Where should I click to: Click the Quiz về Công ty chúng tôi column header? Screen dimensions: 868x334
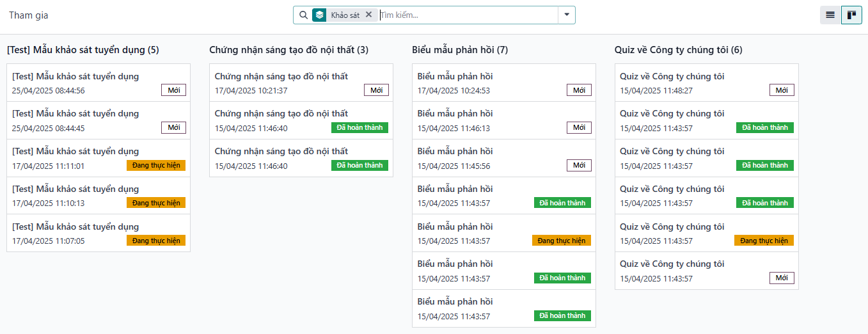678,50
